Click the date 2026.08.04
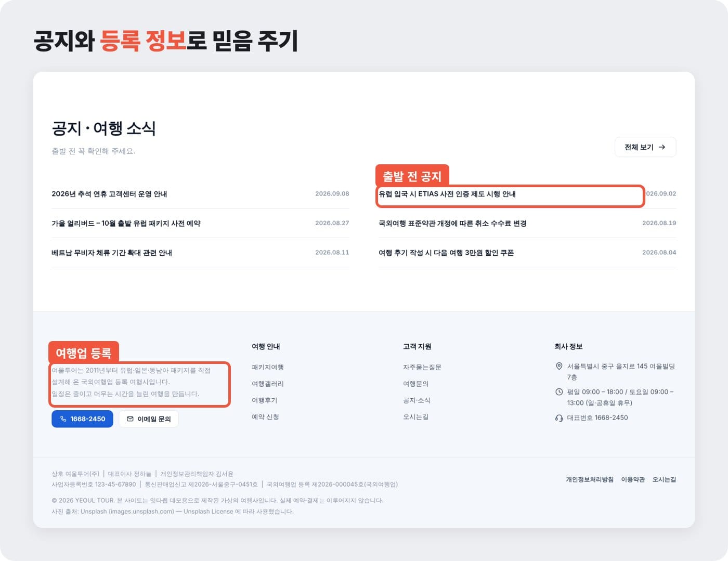This screenshot has height=561, width=728. 659,252
